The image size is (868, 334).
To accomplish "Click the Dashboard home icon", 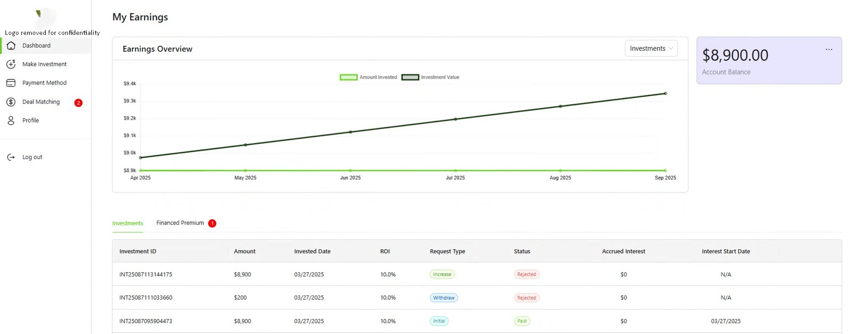I will tap(11, 46).
